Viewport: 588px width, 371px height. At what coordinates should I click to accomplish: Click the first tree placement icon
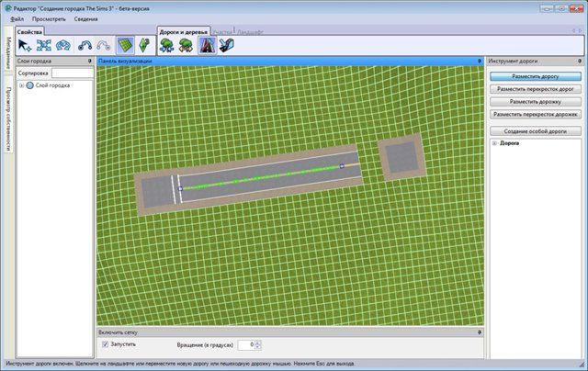(x=168, y=45)
